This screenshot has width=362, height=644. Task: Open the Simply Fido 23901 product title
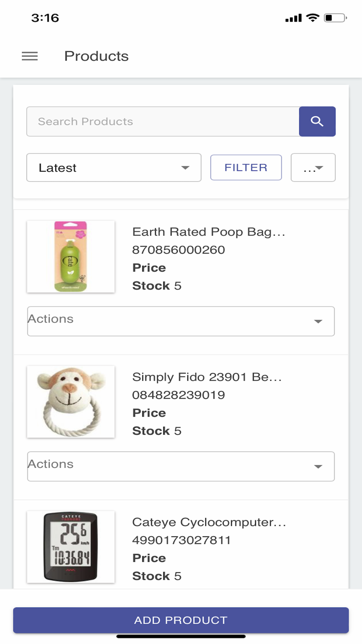[207, 377]
